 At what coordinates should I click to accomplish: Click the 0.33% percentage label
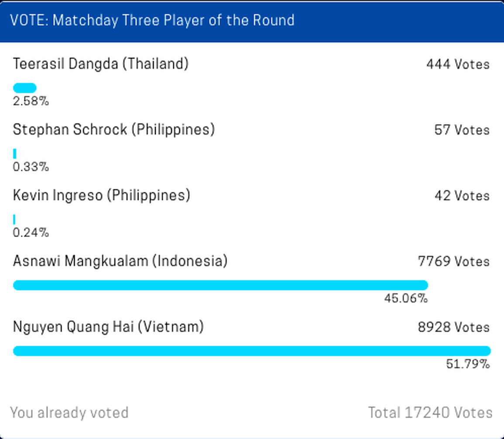pos(31,167)
